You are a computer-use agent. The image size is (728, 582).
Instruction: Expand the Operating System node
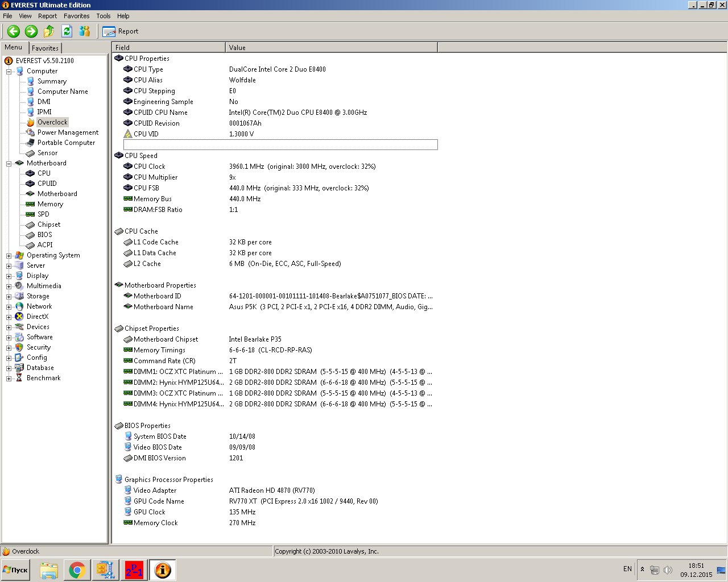click(9, 256)
